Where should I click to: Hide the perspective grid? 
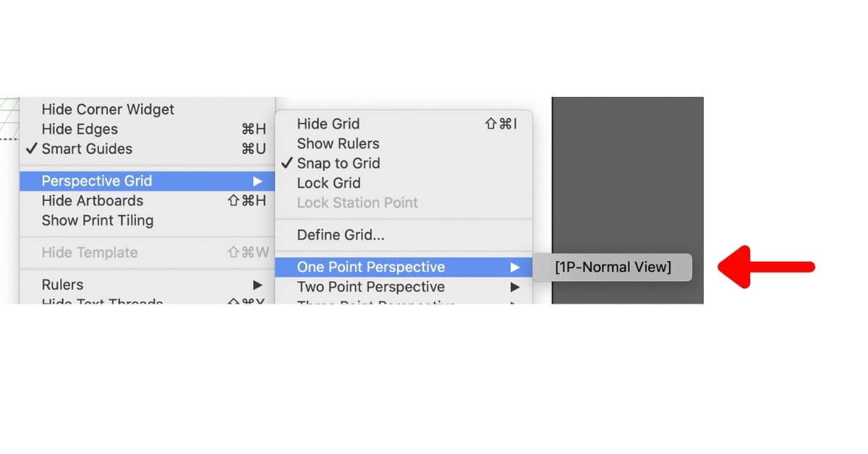(328, 124)
